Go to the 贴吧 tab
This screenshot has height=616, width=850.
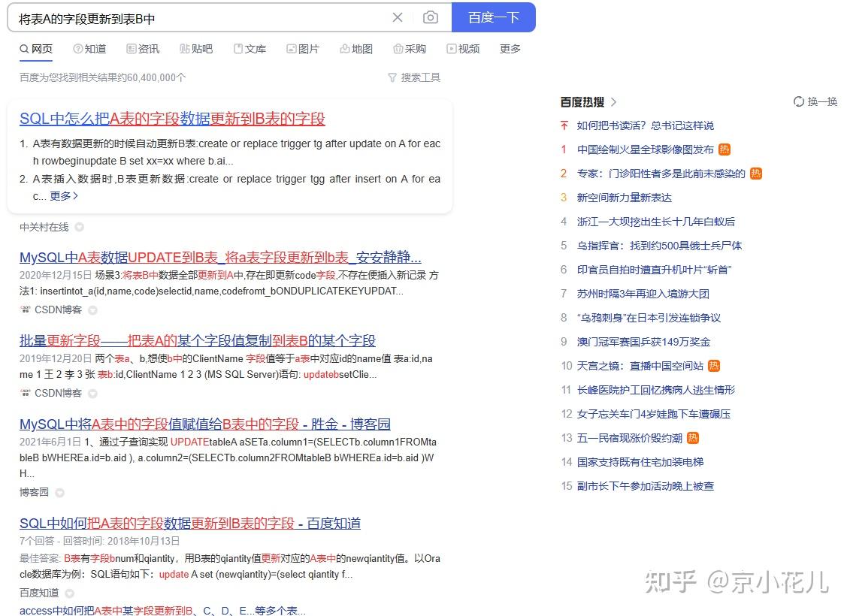tap(196, 49)
